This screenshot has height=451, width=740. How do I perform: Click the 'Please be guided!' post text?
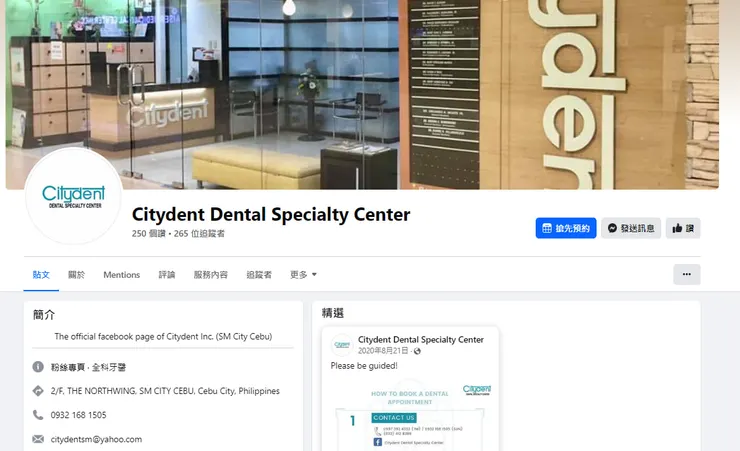364,366
